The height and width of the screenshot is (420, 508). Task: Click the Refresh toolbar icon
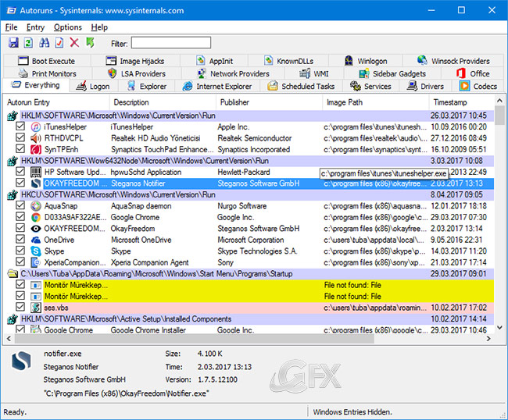[x=28, y=43]
